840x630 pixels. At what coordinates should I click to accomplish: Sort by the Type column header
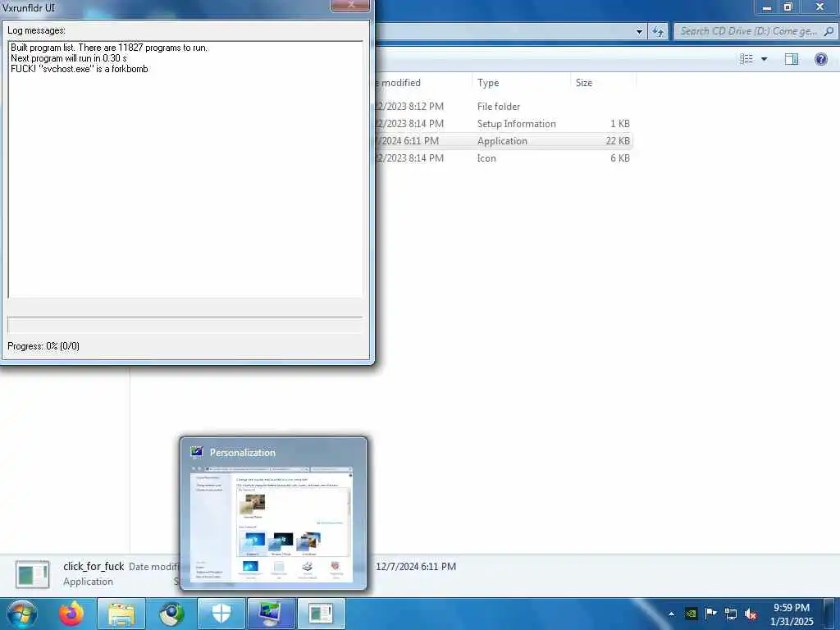[521, 83]
